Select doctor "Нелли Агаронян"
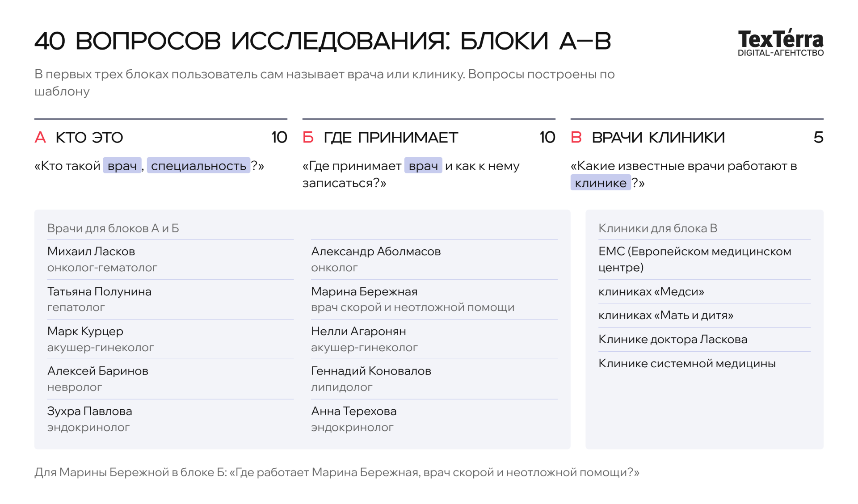Image resolution: width=858 pixels, height=504 pixels. (x=358, y=331)
